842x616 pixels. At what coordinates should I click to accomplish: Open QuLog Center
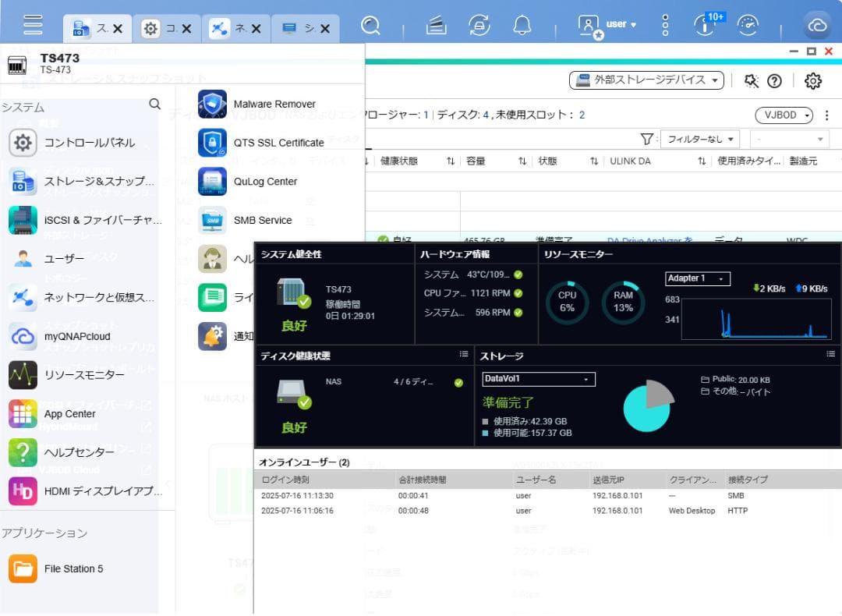257,181
